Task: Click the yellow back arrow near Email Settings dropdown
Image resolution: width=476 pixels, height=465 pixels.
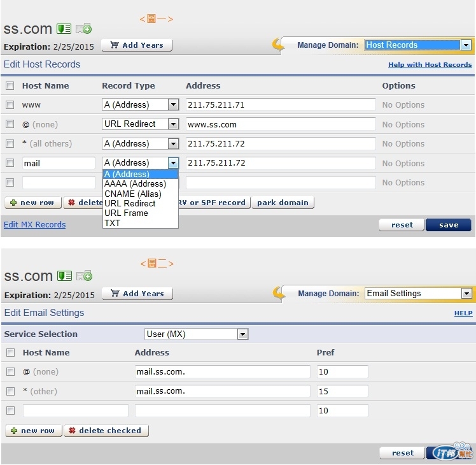Action: click(x=279, y=293)
